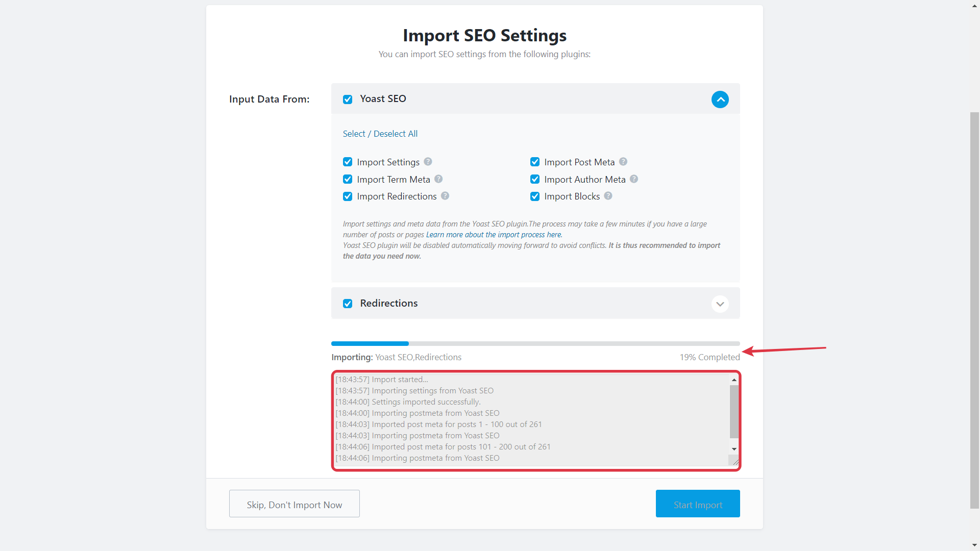
Task: Click 'Importing: Yoast SEO,Redirections' status text
Action: (396, 357)
